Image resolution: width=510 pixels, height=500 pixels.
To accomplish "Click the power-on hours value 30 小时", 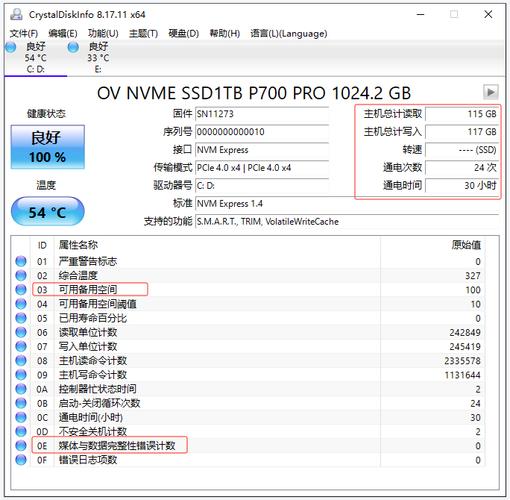I will pyautogui.click(x=462, y=186).
